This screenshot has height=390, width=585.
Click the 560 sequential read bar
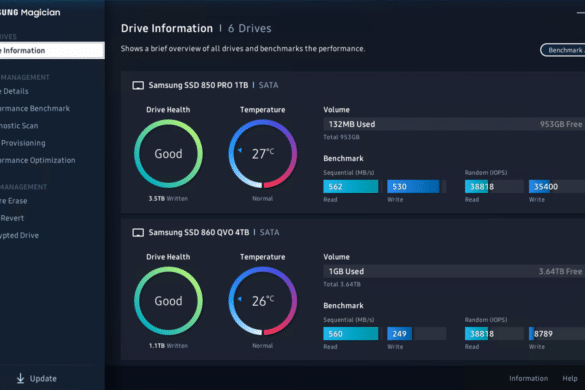(351, 334)
